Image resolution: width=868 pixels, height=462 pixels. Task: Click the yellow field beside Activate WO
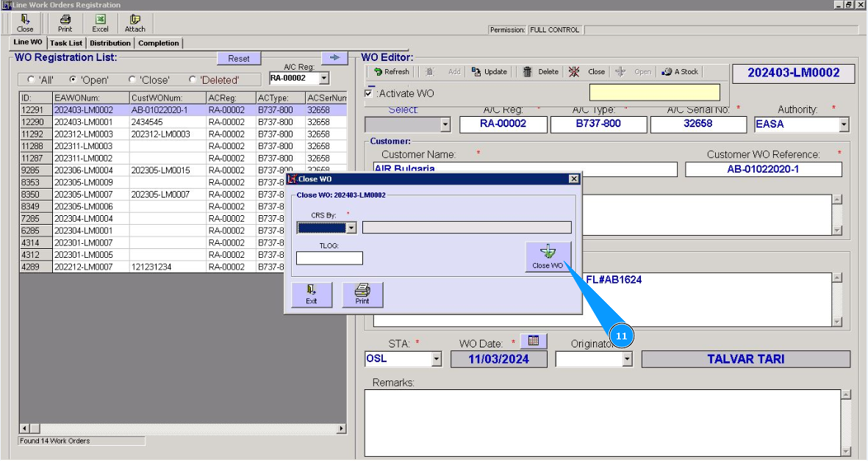click(655, 93)
